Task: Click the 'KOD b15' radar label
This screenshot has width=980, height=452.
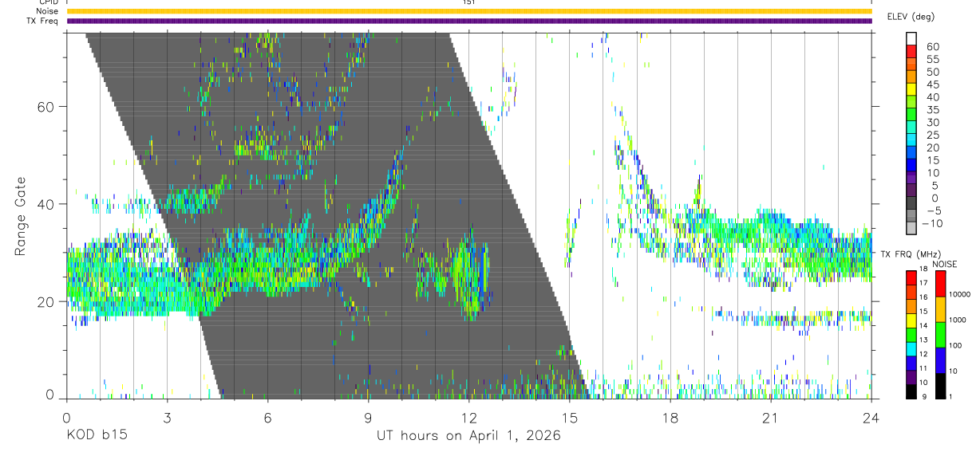Action: pos(97,436)
